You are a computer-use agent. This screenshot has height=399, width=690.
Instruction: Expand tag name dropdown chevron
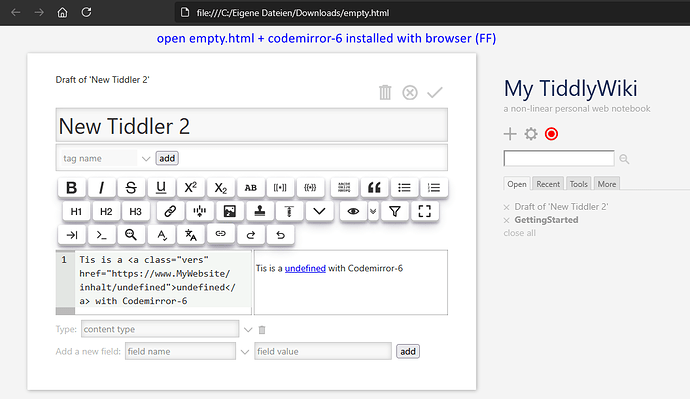[146, 159]
